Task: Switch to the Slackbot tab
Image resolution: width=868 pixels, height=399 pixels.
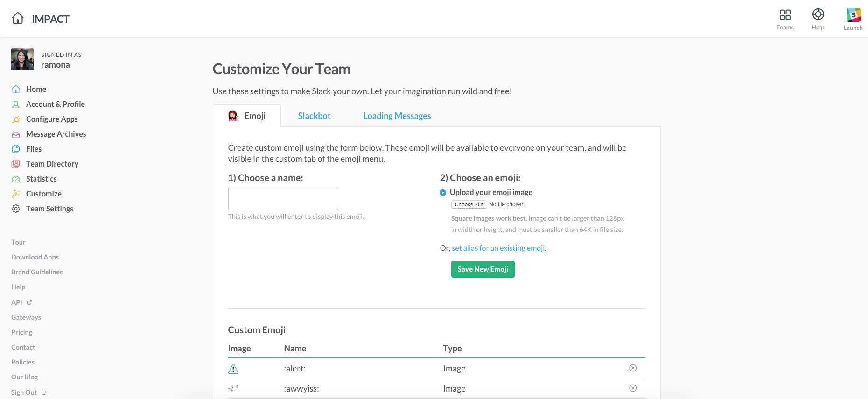Action: pyautogui.click(x=314, y=116)
